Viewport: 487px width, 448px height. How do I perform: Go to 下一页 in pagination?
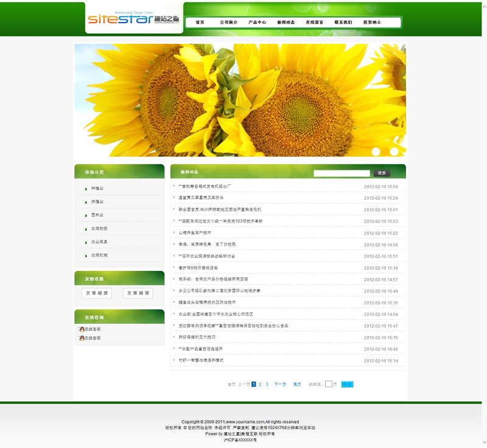pyautogui.click(x=280, y=385)
